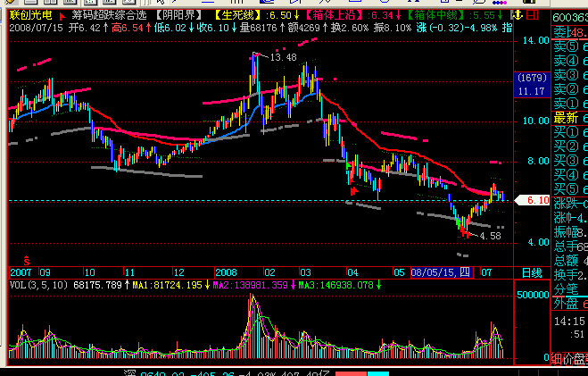Open the 日线 period selector
The height and width of the screenshot is (376, 588).
coord(532,272)
